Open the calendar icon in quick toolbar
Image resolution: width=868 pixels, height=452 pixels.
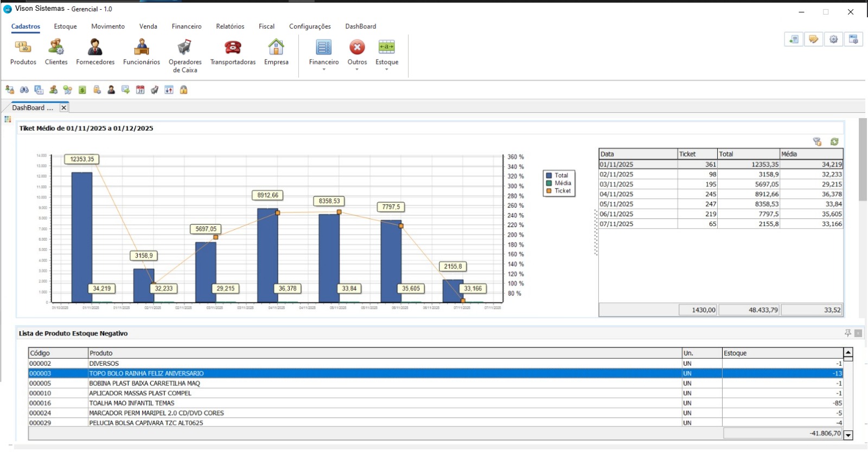click(140, 90)
